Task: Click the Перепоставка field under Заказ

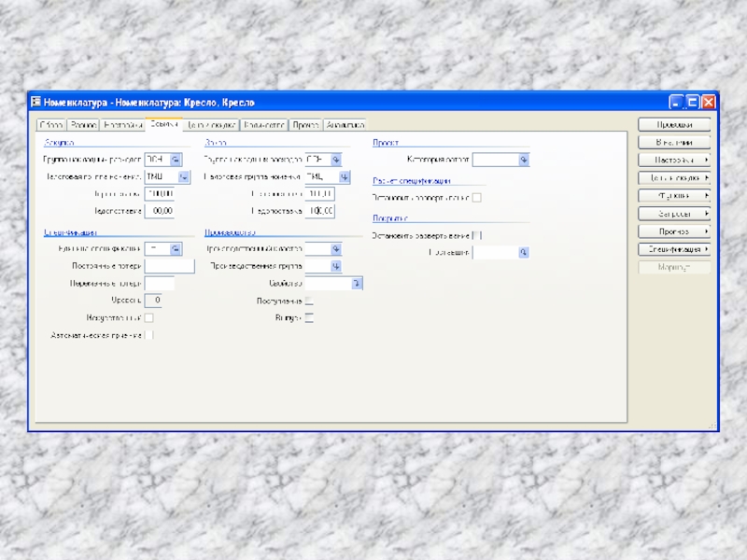Action: point(319,194)
